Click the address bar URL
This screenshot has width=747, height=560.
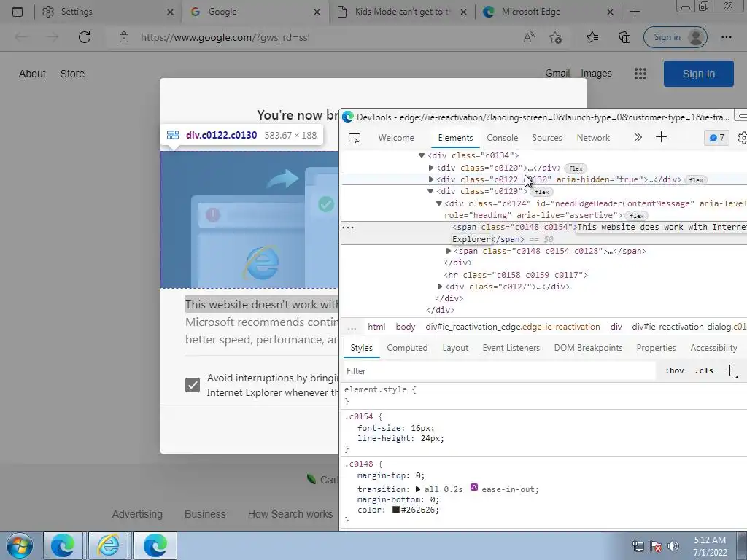point(225,38)
